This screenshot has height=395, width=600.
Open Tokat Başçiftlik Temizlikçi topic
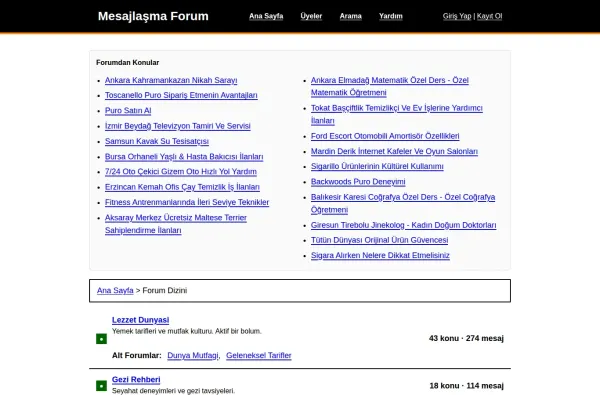pos(396,114)
